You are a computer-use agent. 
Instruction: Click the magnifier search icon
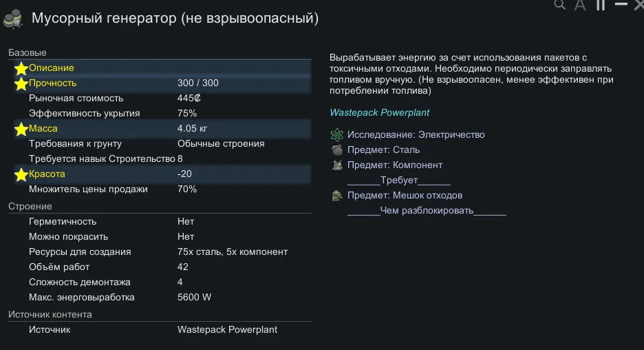(560, 5)
